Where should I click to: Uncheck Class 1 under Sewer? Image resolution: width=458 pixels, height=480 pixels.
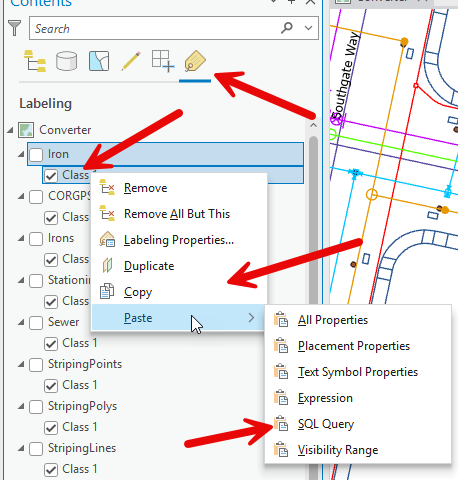coord(51,344)
